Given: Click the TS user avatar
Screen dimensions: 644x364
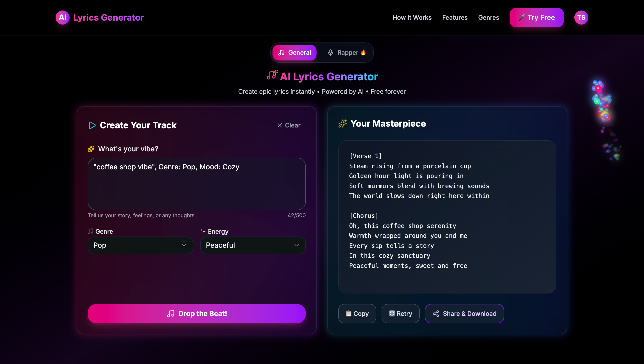Looking at the screenshot, I should [x=581, y=18].
